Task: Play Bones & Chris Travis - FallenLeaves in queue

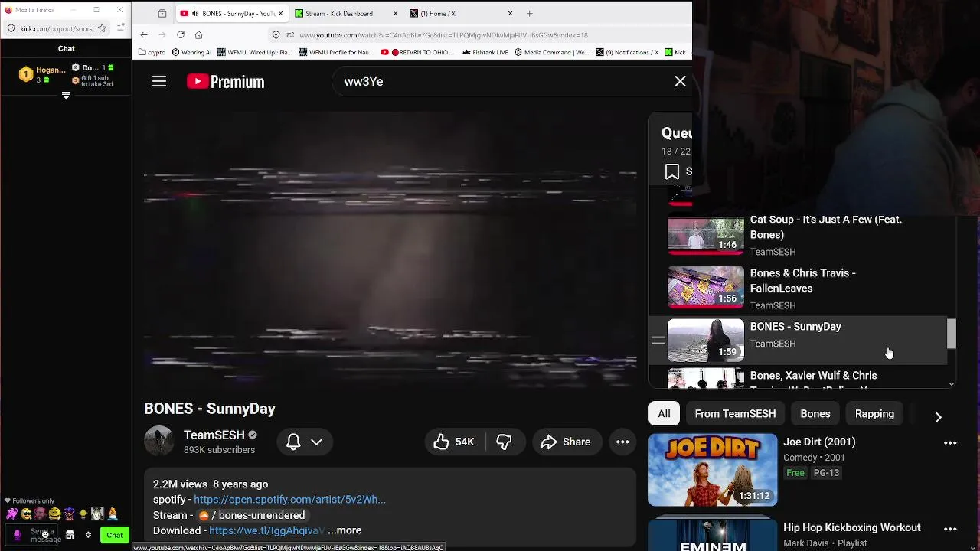Action: pos(799,289)
